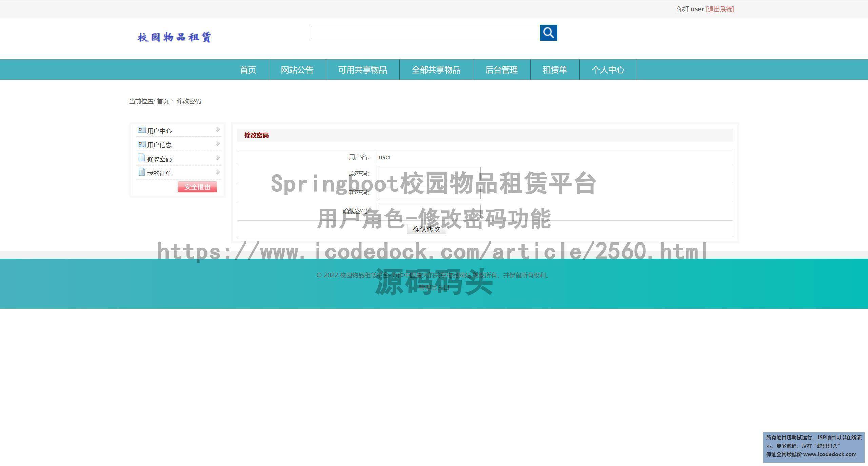Go to 可用共享物品 in navigation bar
The image size is (868, 466).
click(362, 70)
